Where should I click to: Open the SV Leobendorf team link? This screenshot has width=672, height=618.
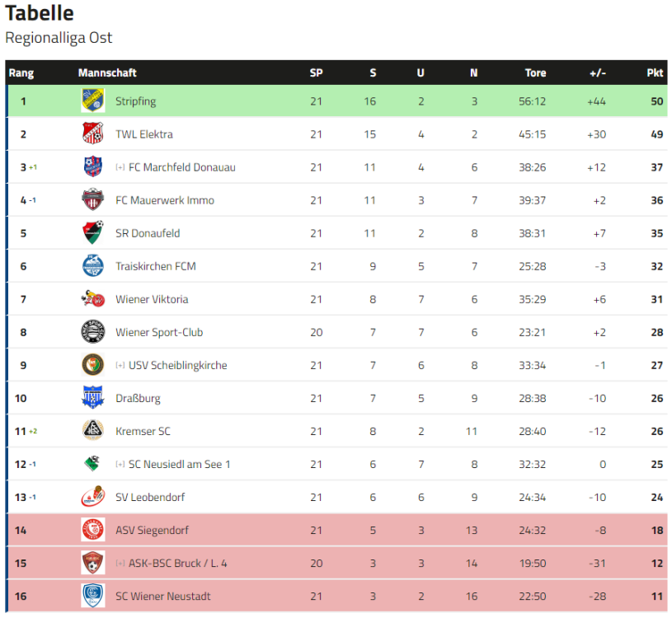150,497
